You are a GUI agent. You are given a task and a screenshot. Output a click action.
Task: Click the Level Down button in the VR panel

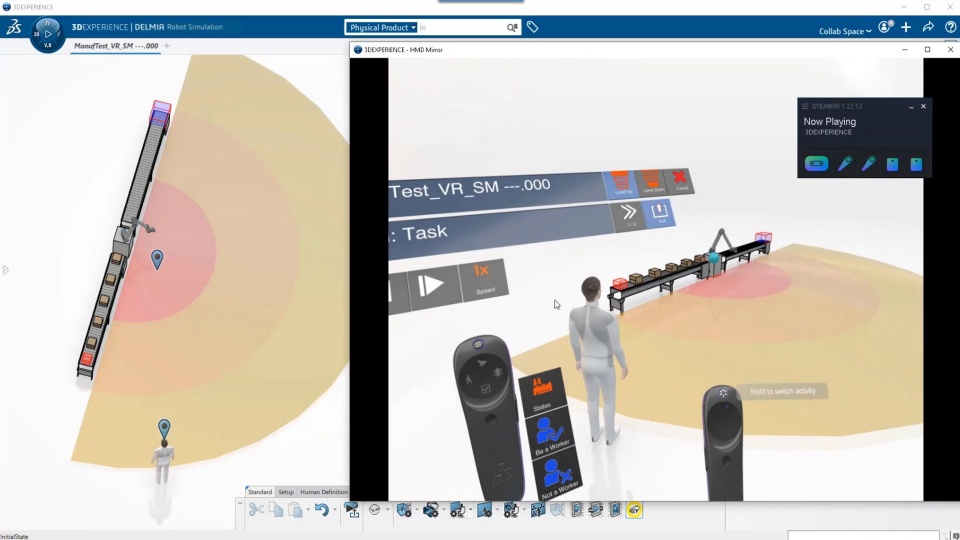pyautogui.click(x=652, y=182)
